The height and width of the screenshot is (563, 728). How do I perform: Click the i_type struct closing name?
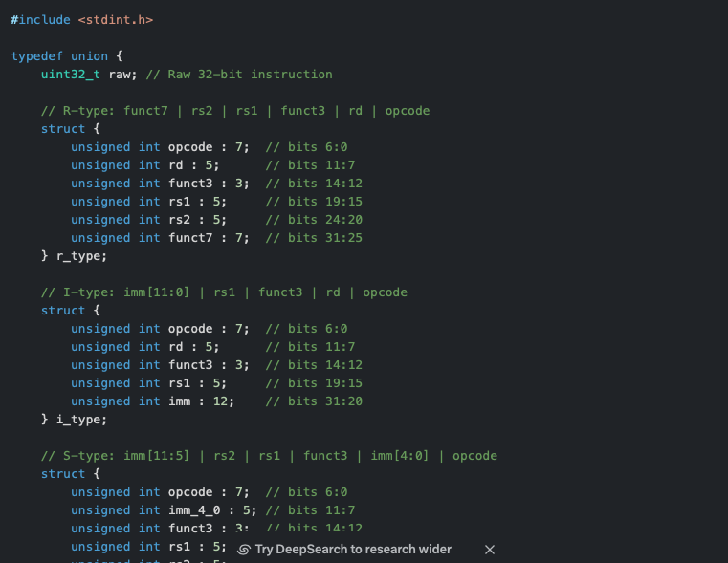(81, 420)
